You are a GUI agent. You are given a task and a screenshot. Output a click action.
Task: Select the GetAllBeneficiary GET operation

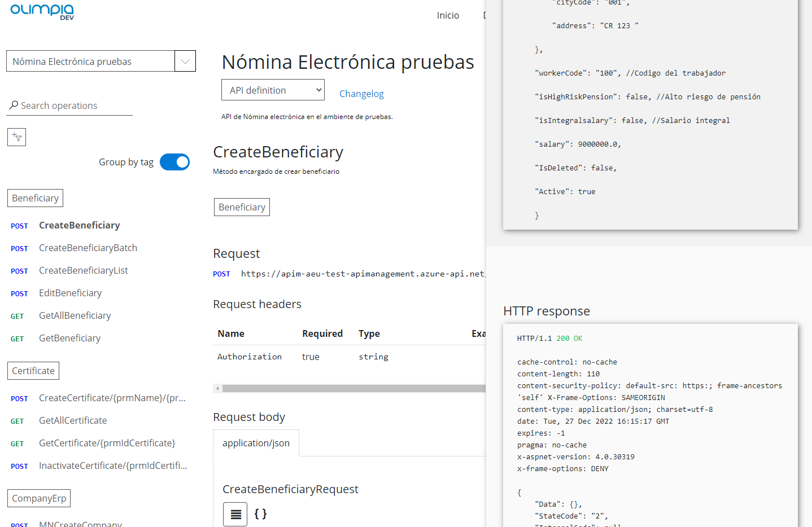pyautogui.click(x=75, y=316)
